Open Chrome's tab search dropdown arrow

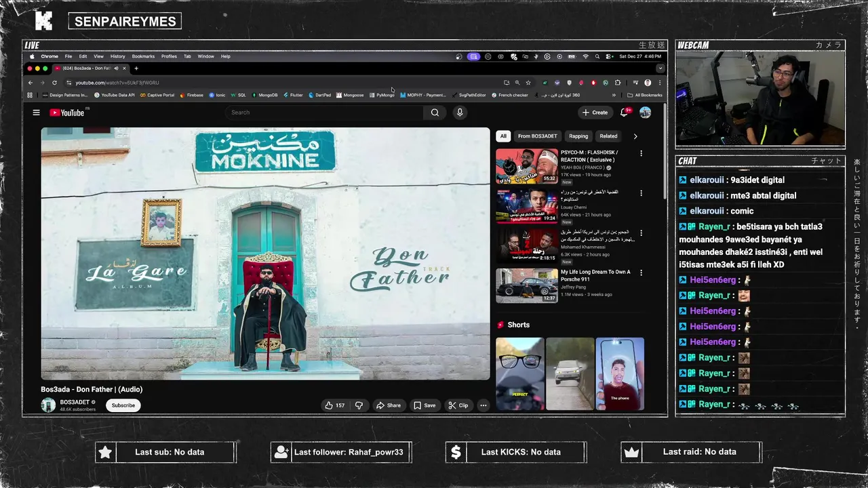[x=660, y=68]
